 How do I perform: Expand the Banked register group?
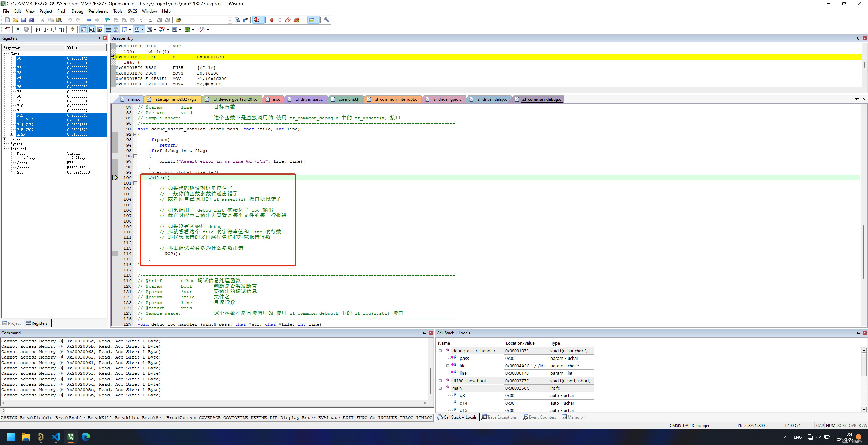click(x=5, y=139)
